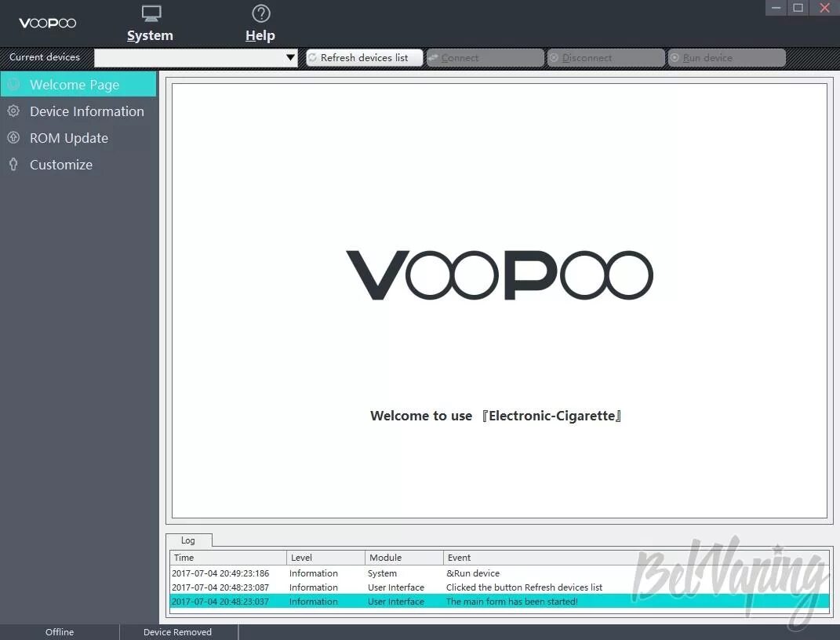Click the 'Welcome to use Electronic-Cigarette' text
Viewport: 840px width, 640px height.
[x=496, y=416]
